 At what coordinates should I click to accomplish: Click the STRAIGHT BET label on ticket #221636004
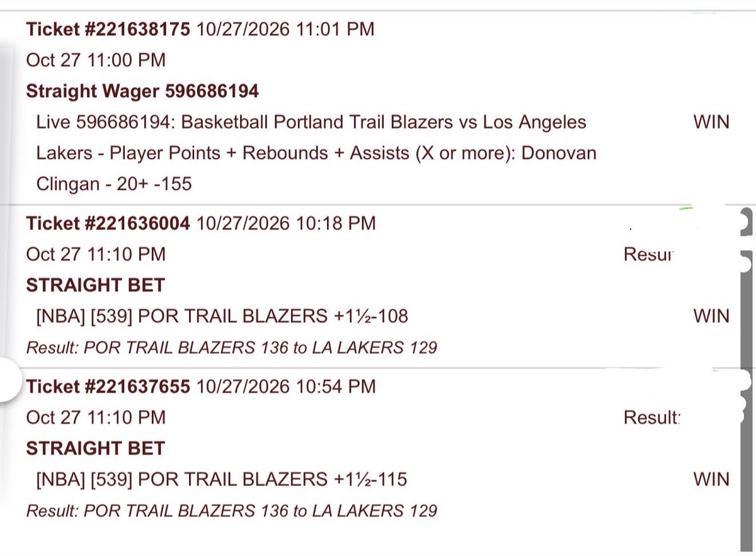click(x=95, y=285)
